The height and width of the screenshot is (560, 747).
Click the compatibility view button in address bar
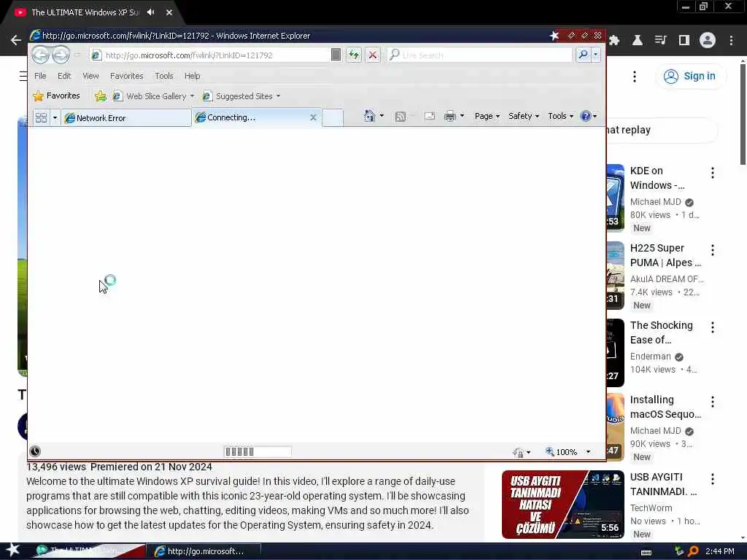(x=336, y=55)
